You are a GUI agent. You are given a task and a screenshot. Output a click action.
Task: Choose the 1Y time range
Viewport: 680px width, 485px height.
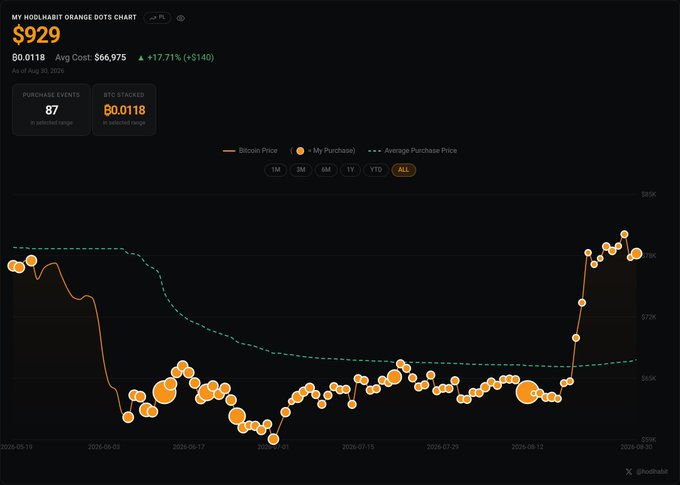pyautogui.click(x=350, y=170)
